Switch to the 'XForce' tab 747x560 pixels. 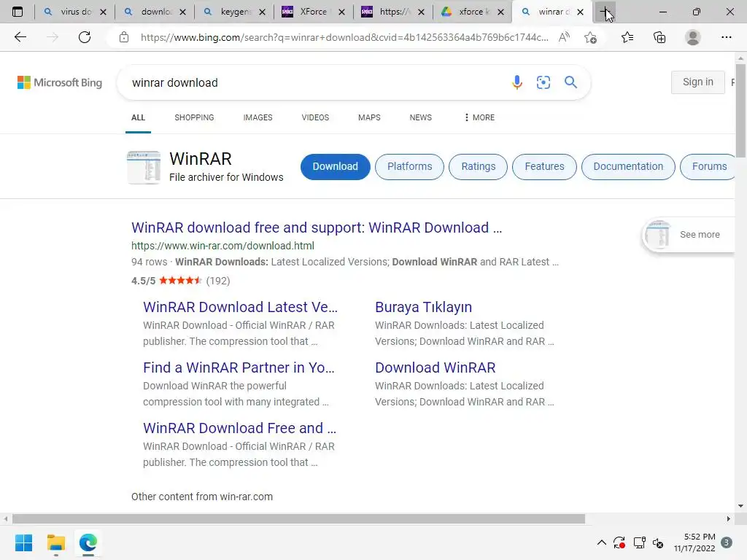(312, 12)
